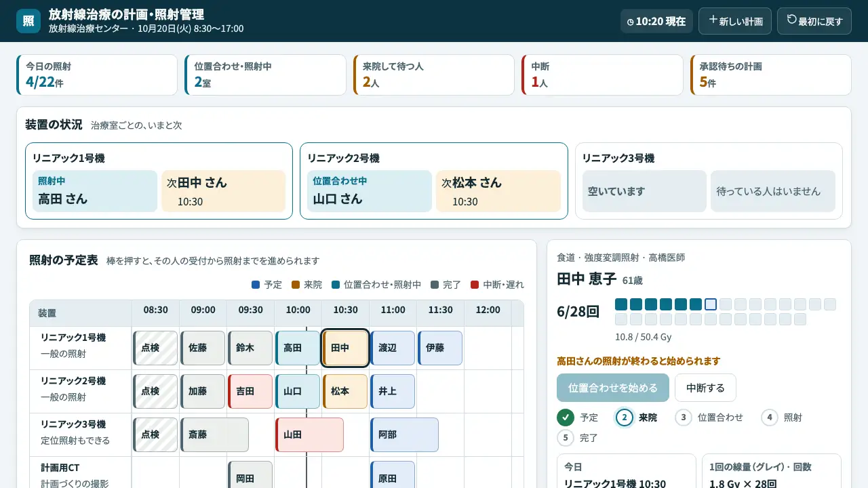This screenshot has width=868, height=488.
Task: Click 次 松本 さん 10:30 tile
Action: (x=498, y=191)
